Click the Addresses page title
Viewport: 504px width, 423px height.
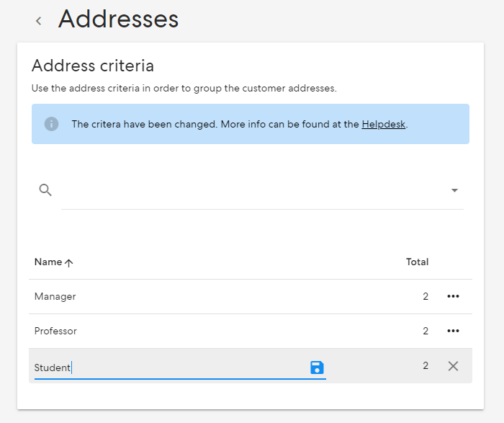click(118, 19)
